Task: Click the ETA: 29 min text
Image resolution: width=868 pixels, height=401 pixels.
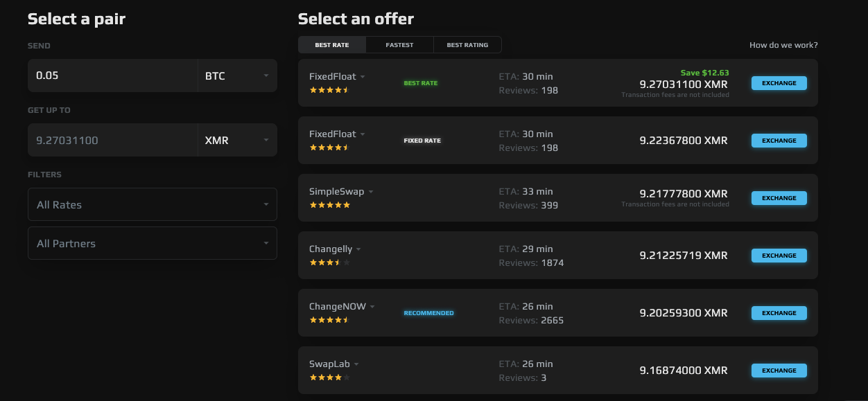Action: click(x=526, y=249)
